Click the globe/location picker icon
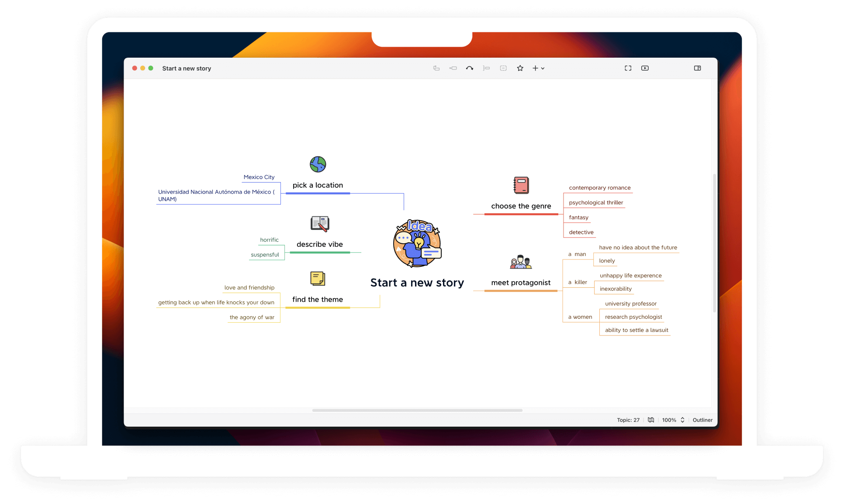The width and height of the screenshot is (844, 504). coord(318,165)
